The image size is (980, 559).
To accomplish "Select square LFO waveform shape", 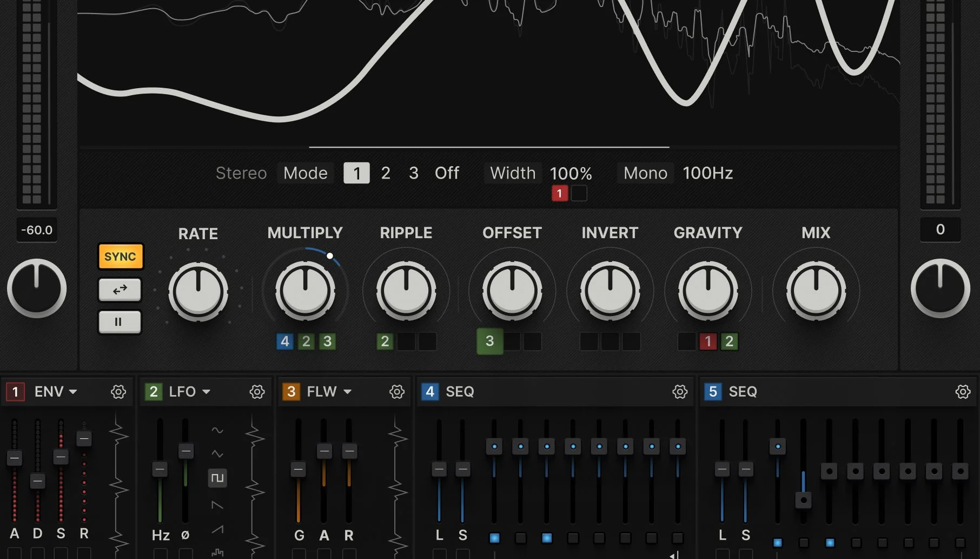I will 217,478.
